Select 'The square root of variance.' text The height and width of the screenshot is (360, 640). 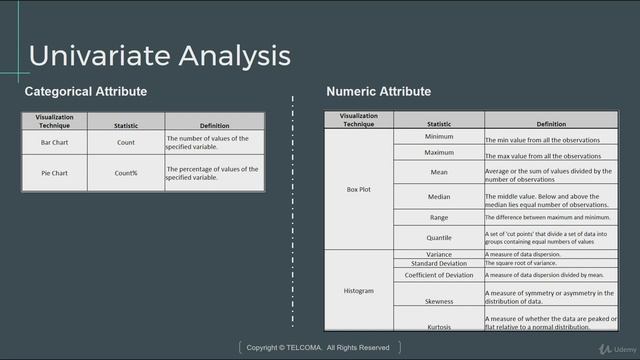pyautogui.click(x=520, y=263)
